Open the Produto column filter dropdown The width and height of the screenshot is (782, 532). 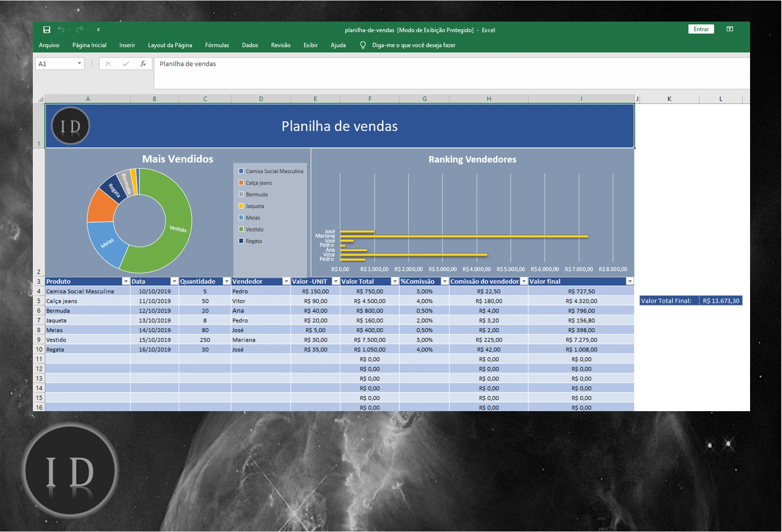(x=126, y=281)
